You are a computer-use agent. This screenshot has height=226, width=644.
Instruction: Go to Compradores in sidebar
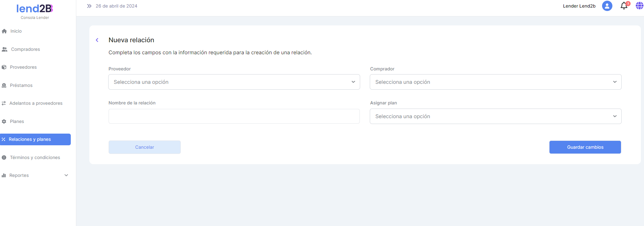tap(25, 49)
